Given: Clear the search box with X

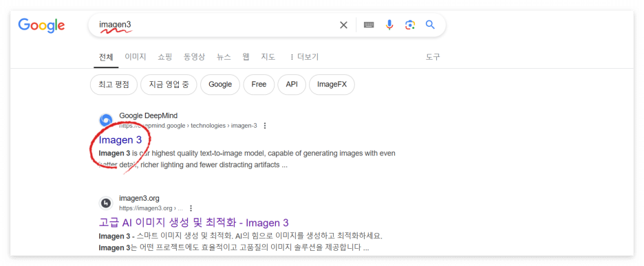Looking at the screenshot, I should 343,25.
